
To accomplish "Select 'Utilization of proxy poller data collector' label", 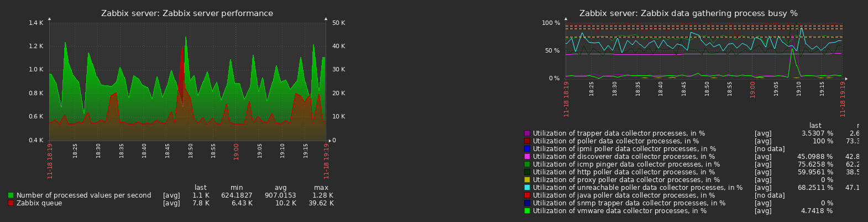I will point(626,180).
